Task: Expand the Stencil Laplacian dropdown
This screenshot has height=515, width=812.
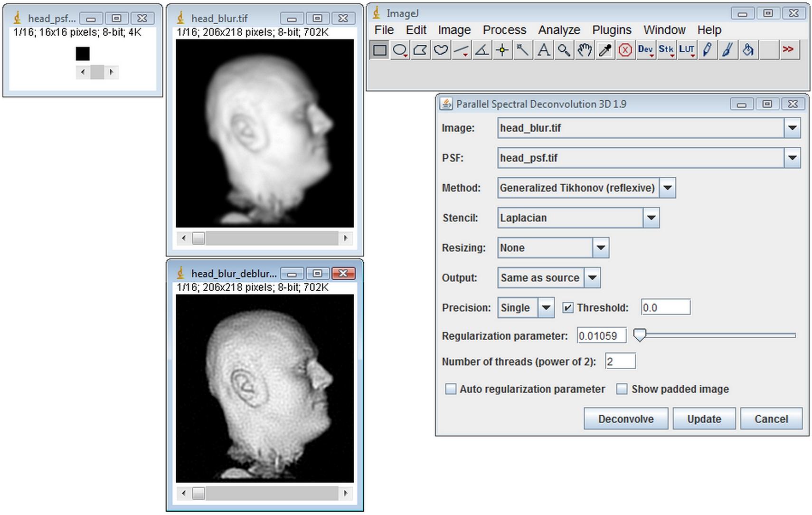Action: click(651, 218)
